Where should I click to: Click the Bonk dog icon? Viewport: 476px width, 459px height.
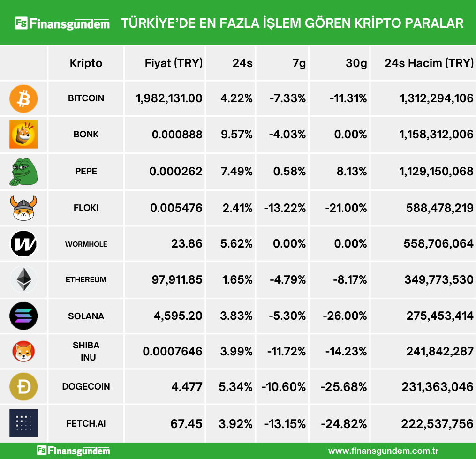point(23,135)
